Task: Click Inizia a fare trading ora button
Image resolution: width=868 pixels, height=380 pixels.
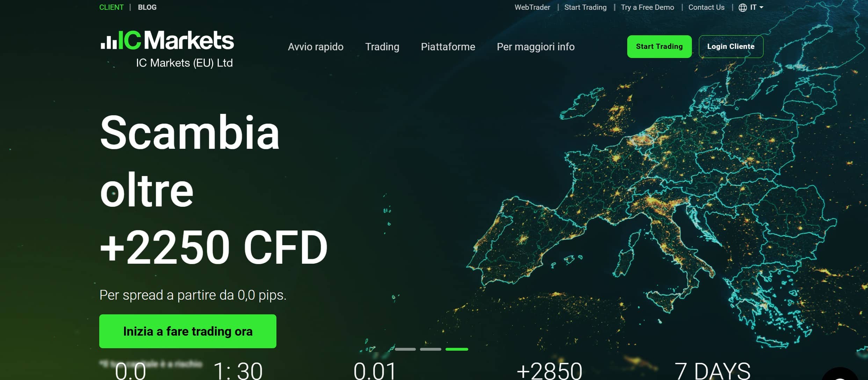Action: click(x=188, y=331)
